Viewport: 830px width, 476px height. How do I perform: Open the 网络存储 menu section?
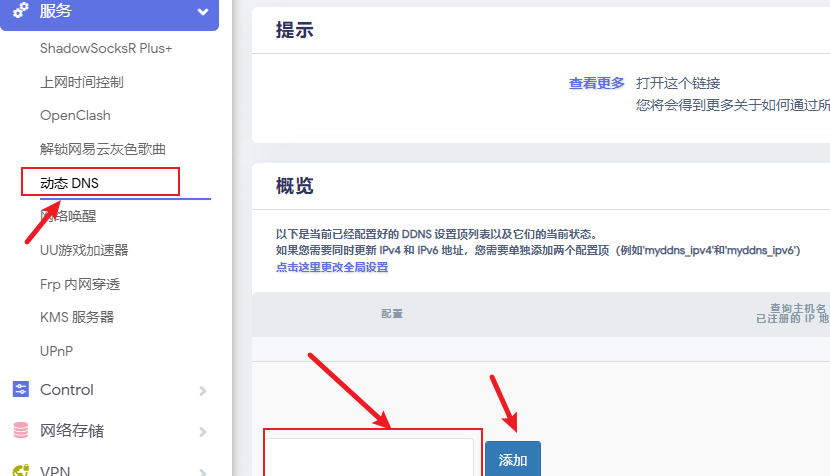click(72, 430)
